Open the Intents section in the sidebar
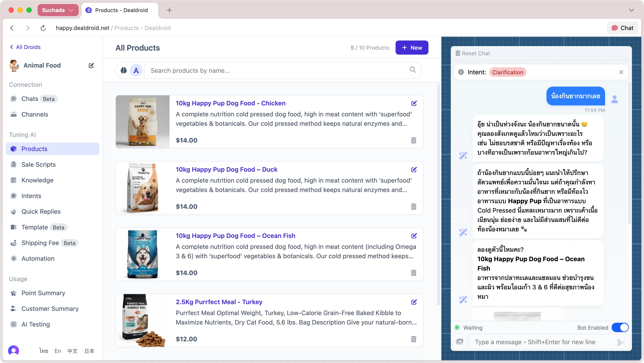 coord(31,196)
